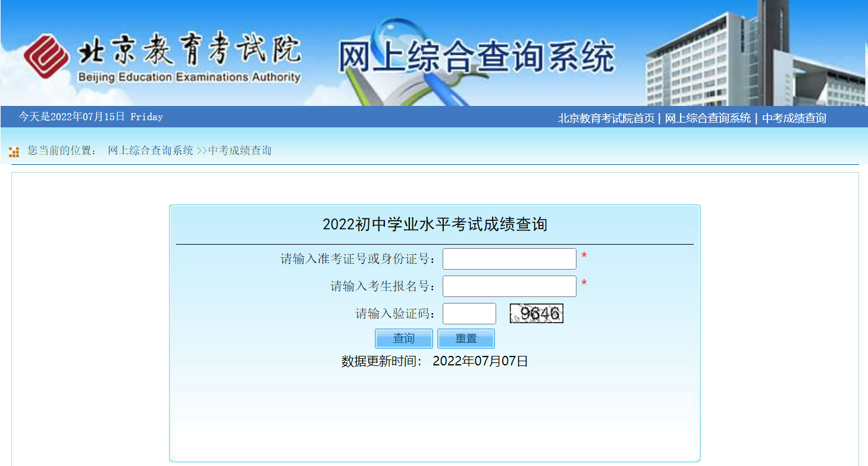Screen dimensions: 868x466
Task: Click the 重置 button
Action: 466,339
